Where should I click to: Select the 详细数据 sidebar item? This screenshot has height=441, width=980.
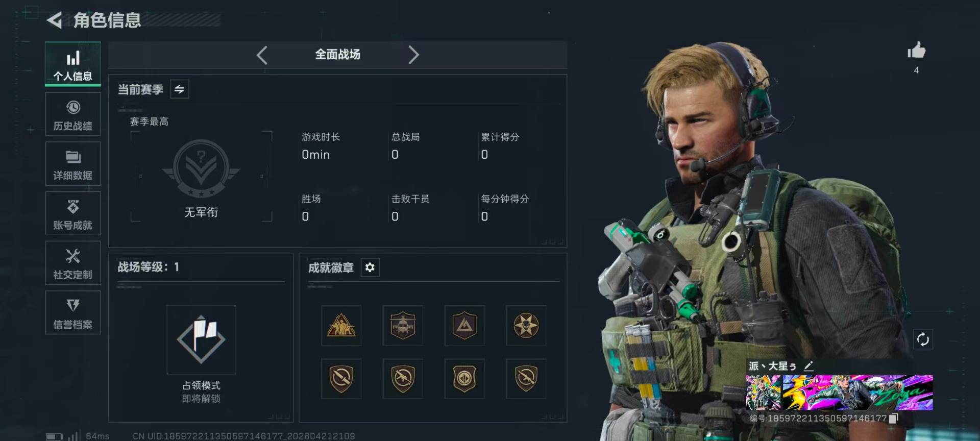(x=73, y=164)
